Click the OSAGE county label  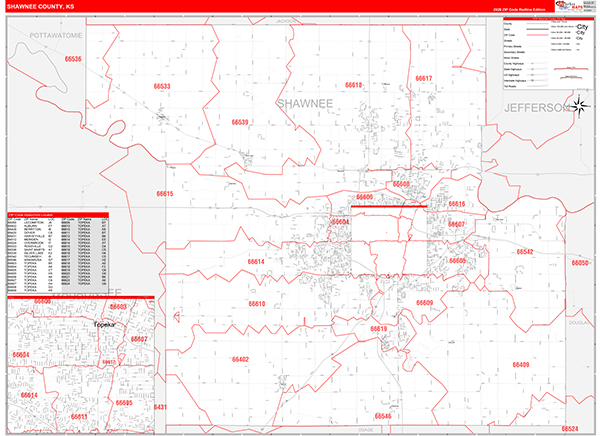[365, 430]
